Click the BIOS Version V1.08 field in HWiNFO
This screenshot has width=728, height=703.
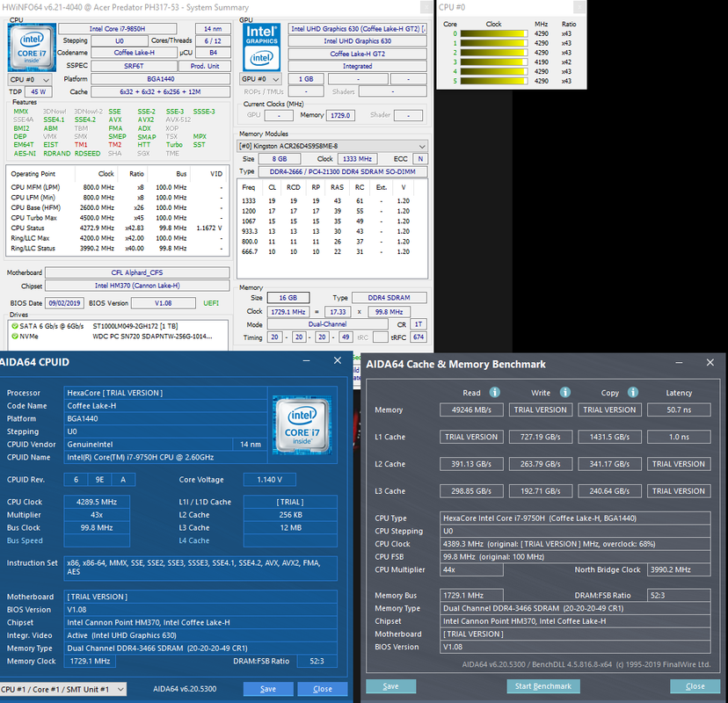coord(163,303)
